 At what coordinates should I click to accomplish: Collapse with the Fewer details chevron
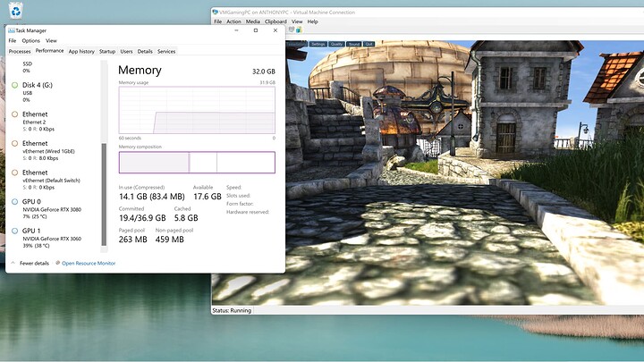coord(13,263)
